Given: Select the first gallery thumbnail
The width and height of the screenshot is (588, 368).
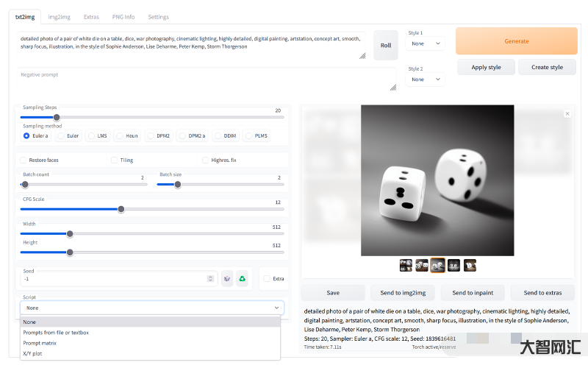Looking at the screenshot, I should pos(405,265).
